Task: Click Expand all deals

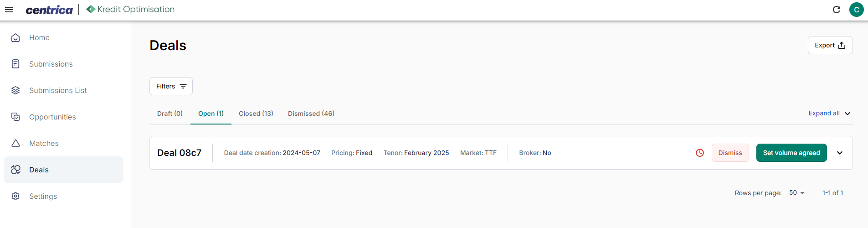Action: [x=829, y=114]
